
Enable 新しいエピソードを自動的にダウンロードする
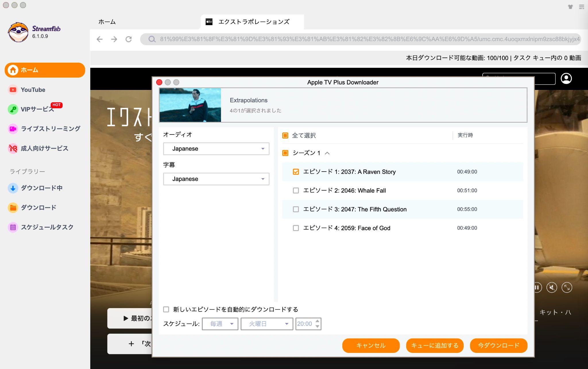pos(166,309)
